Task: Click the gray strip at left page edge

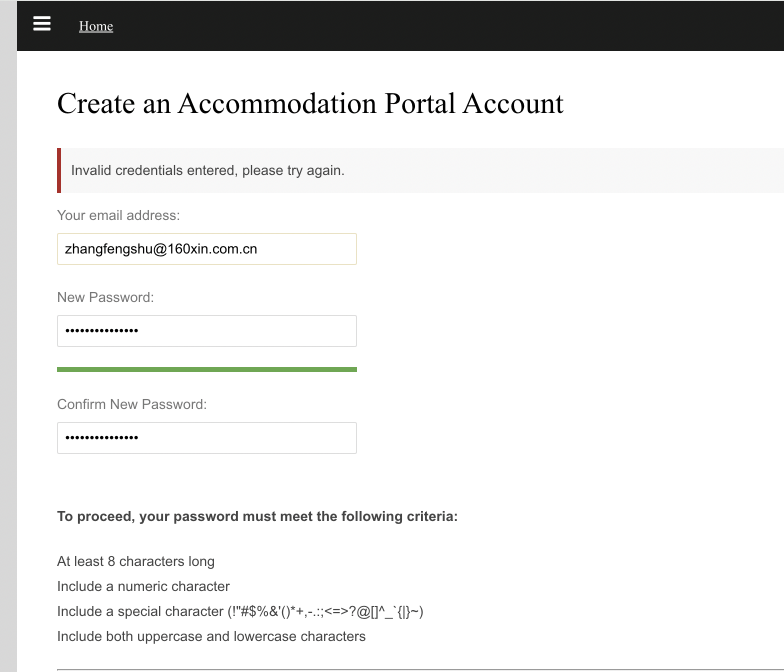Action: (8, 350)
